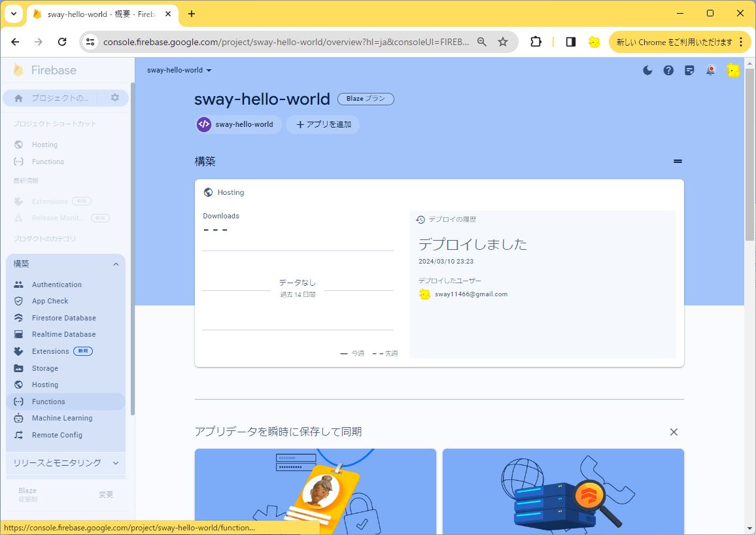Open デプロイの履歴 history icon

pos(421,219)
